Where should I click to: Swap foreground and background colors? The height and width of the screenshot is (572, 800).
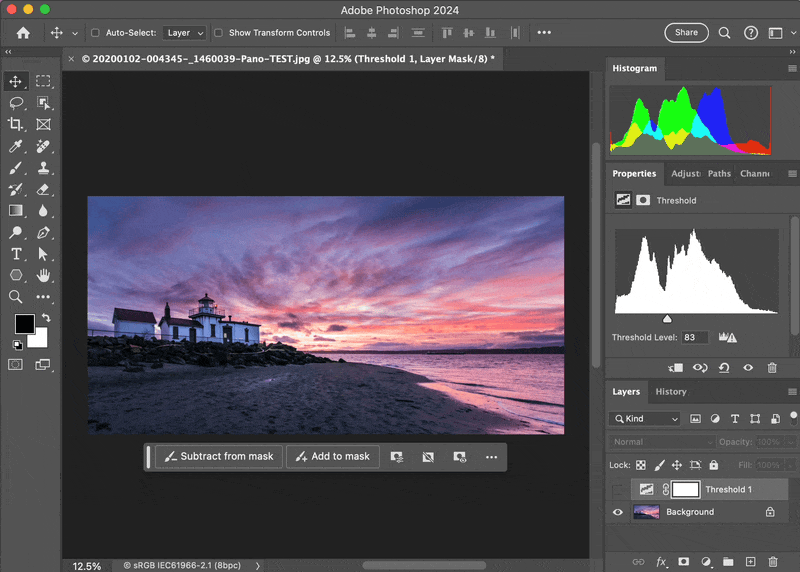[x=46, y=317]
